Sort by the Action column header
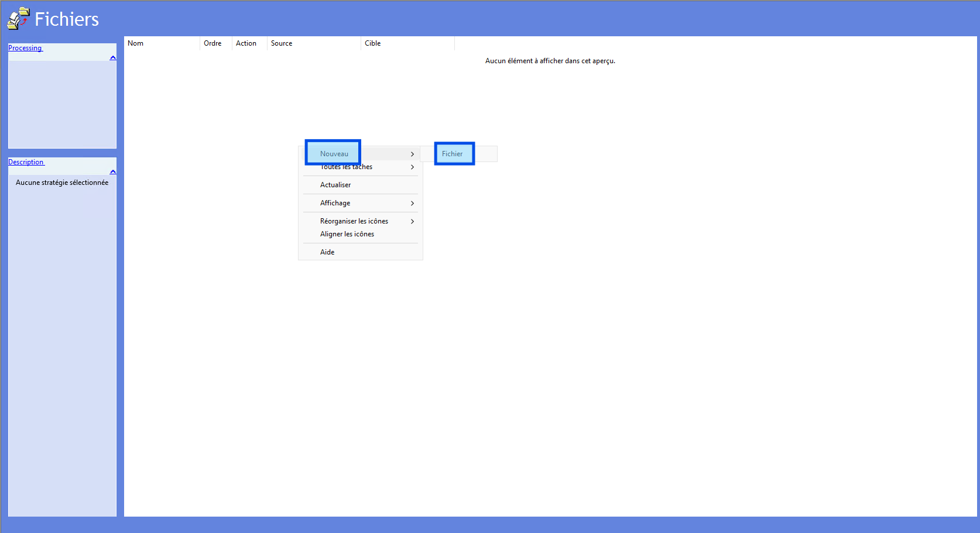Viewport: 980px width, 533px height. (x=249, y=43)
